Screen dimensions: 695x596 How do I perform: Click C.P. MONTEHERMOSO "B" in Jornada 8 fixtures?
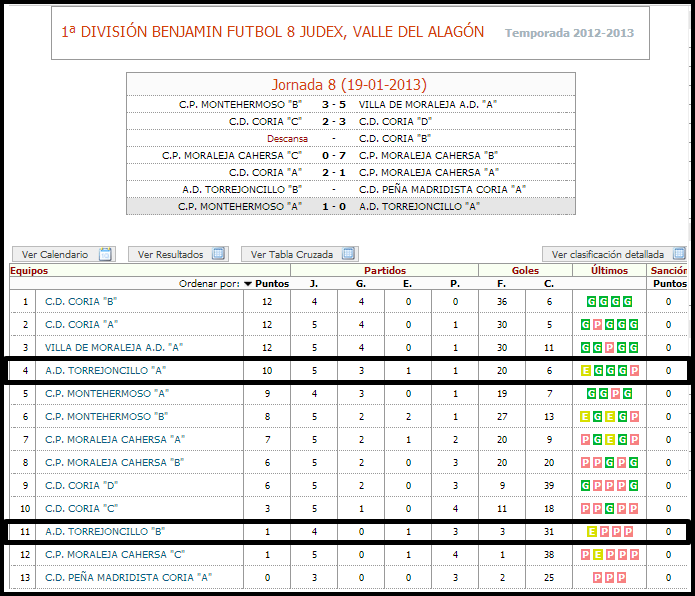click(x=240, y=105)
